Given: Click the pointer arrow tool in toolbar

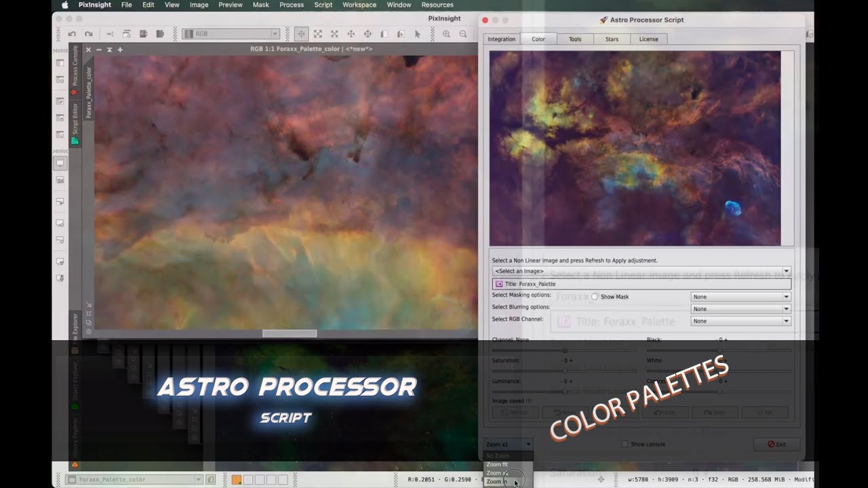Looking at the screenshot, I should click(x=417, y=34).
